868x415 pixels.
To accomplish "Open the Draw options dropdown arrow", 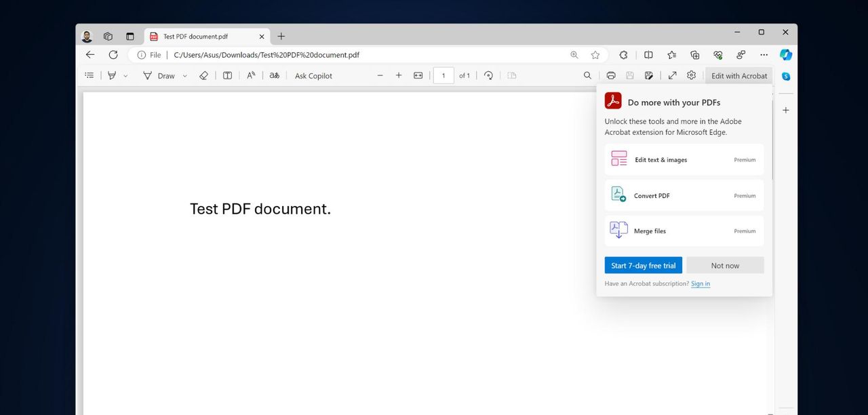I will click(184, 76).
